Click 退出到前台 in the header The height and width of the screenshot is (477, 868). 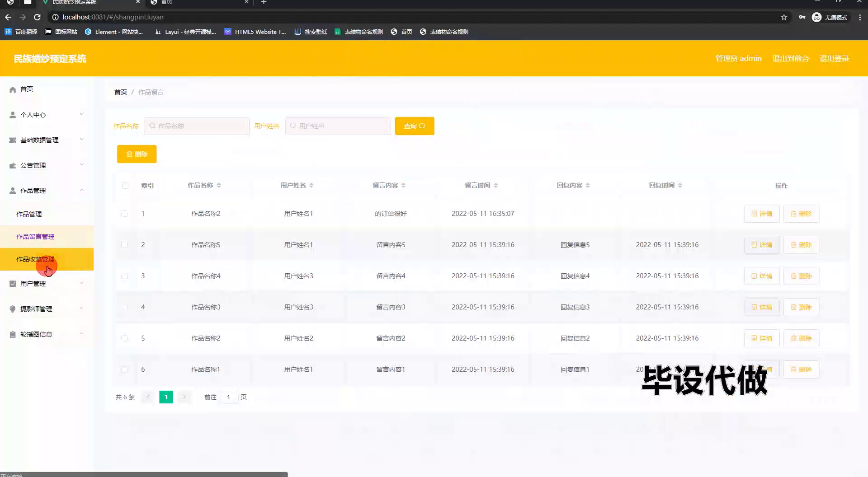click(791, 59)
